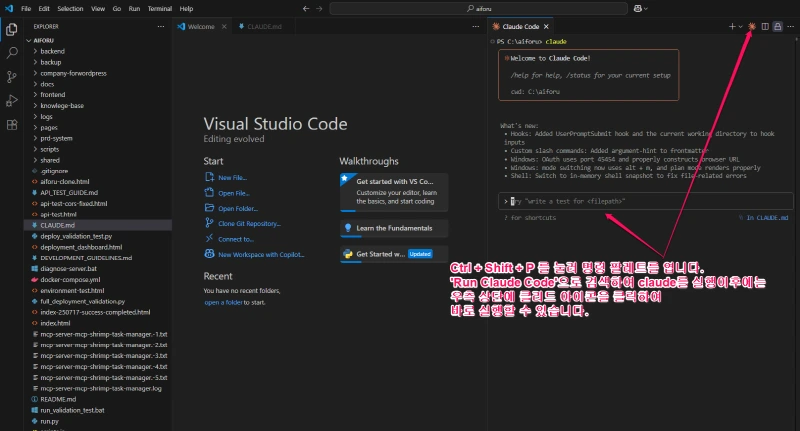The image size is (800, 431).
Task: Click the Run Claude Code icon
Action: click(752, 27)
